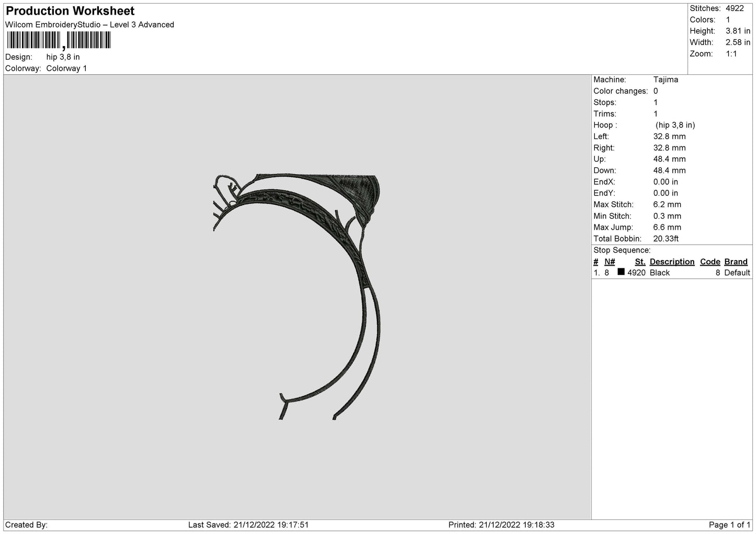This screenshot has height=534, width=756.
Task: Click the Total Bobbin value 20.33ft
Action: click(666, 239)
